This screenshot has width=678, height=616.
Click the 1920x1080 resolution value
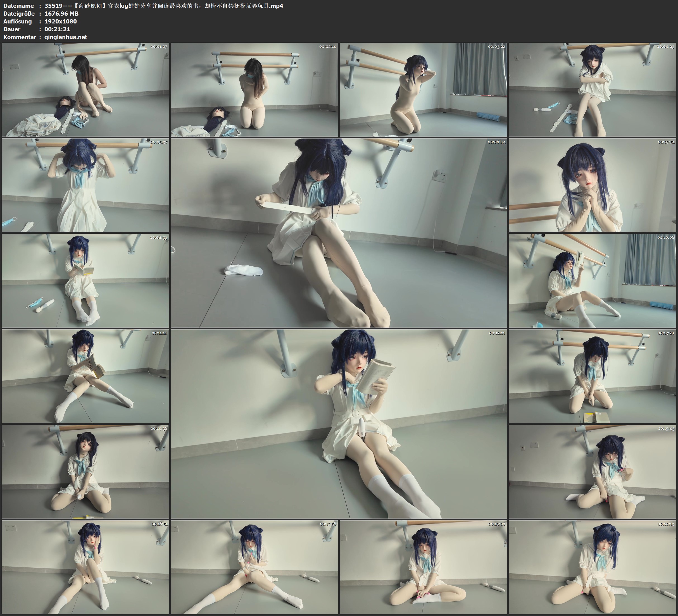(61, 21)
